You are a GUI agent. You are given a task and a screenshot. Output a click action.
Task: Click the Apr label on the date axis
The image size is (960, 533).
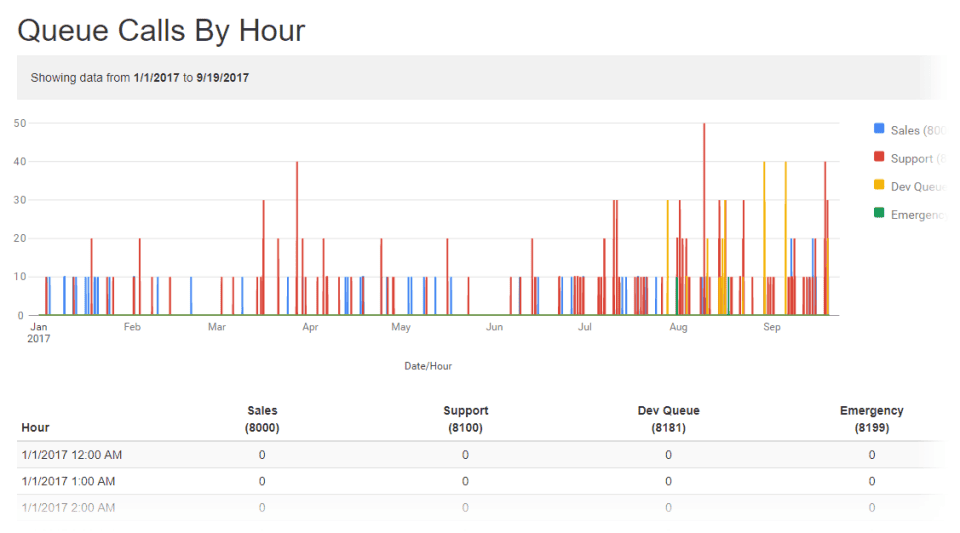(310, 327)
